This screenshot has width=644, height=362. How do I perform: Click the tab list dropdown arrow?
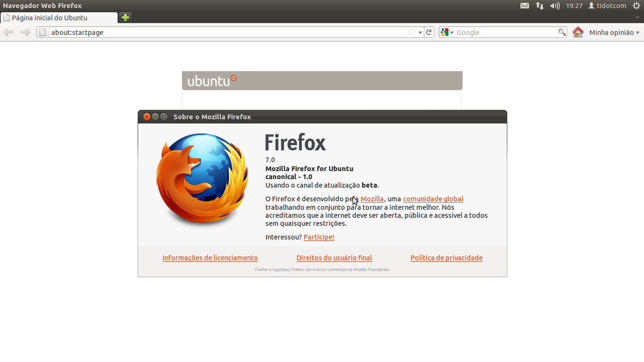click(637, 18)
